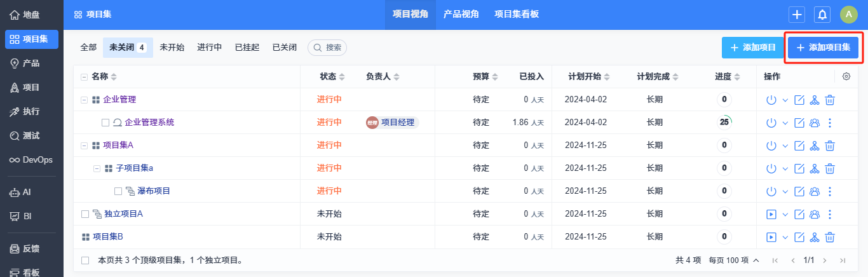The image size is (868, 277).
Task: Open action dropdown arrow for 项目集B
Action: 785,237
